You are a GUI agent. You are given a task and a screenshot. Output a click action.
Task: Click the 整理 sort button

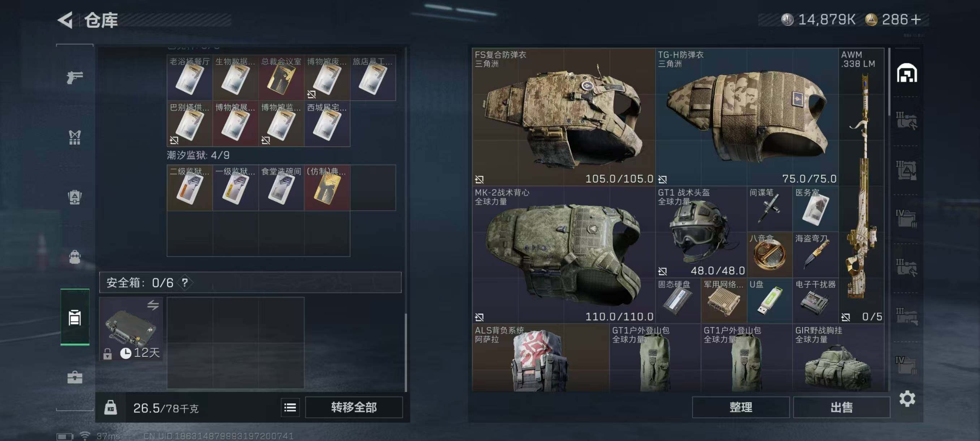click(x=741, y=407)
